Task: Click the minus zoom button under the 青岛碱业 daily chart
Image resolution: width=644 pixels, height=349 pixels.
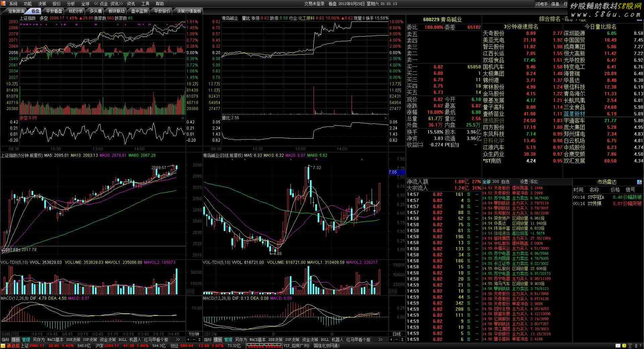Action: tap(396, 340)
